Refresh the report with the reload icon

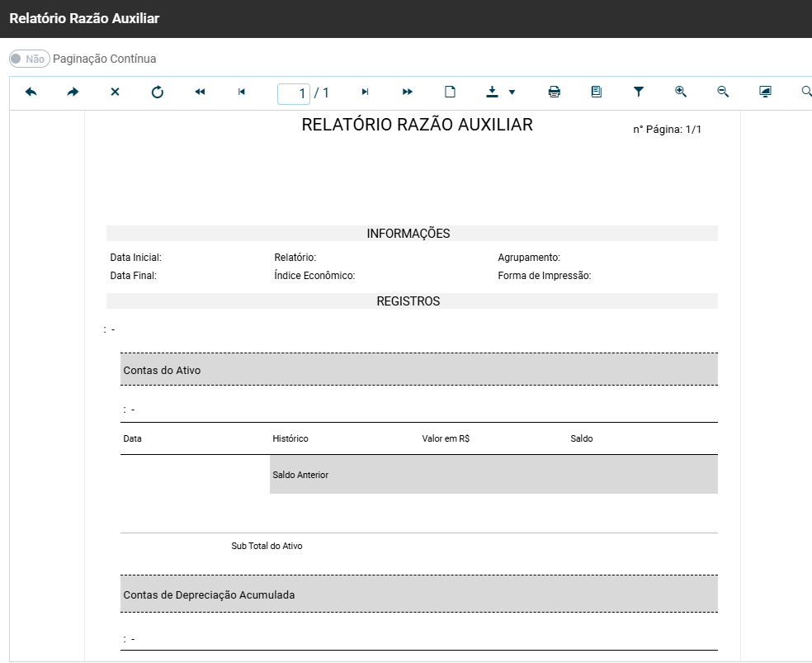pos(158,92)
